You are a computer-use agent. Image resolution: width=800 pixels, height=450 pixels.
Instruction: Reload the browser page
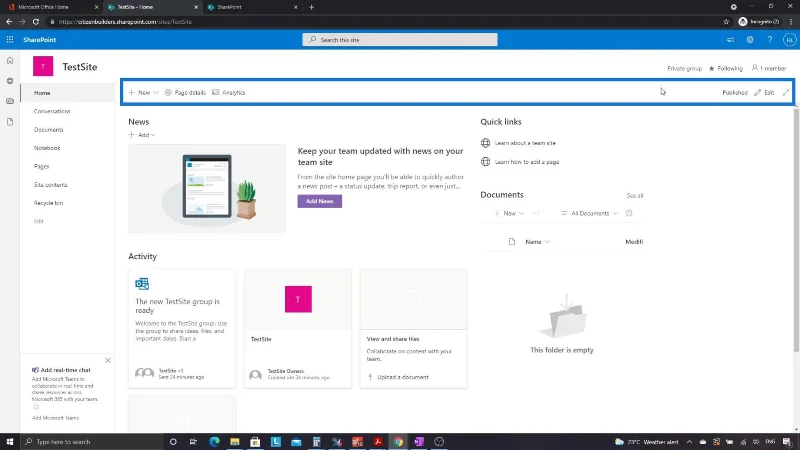(36, 22)
